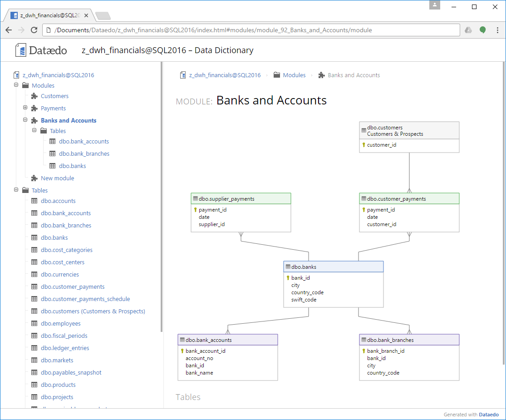This screenshot has width=506, height=420.
Task: Open z_dwh_financials@SQL2016 root in tree
Action: [59, 75]
